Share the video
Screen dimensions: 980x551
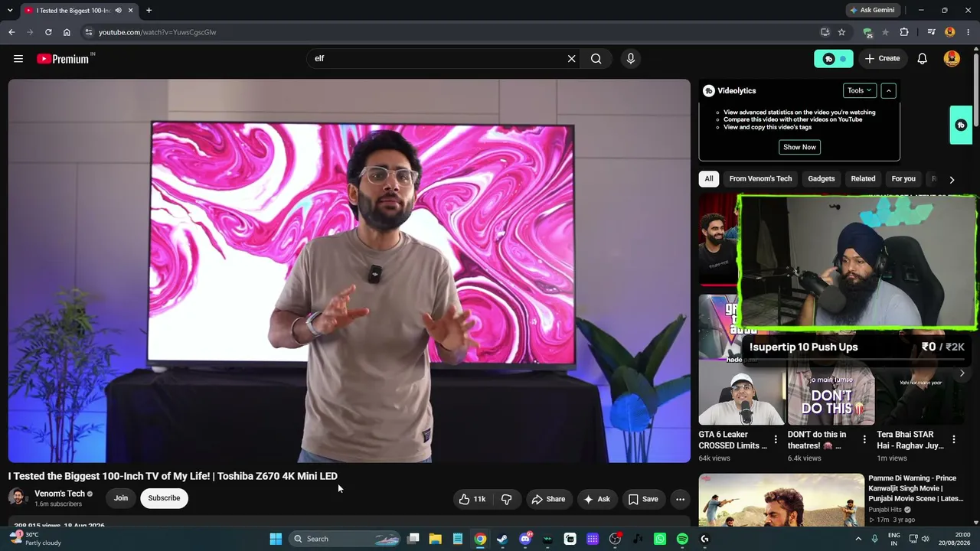point(548,499)
